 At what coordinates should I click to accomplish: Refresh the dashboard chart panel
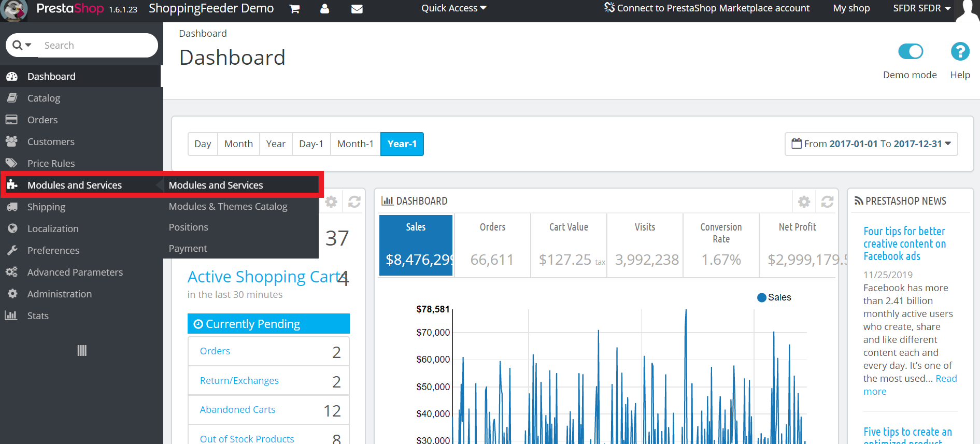click(x=827, y=202)
